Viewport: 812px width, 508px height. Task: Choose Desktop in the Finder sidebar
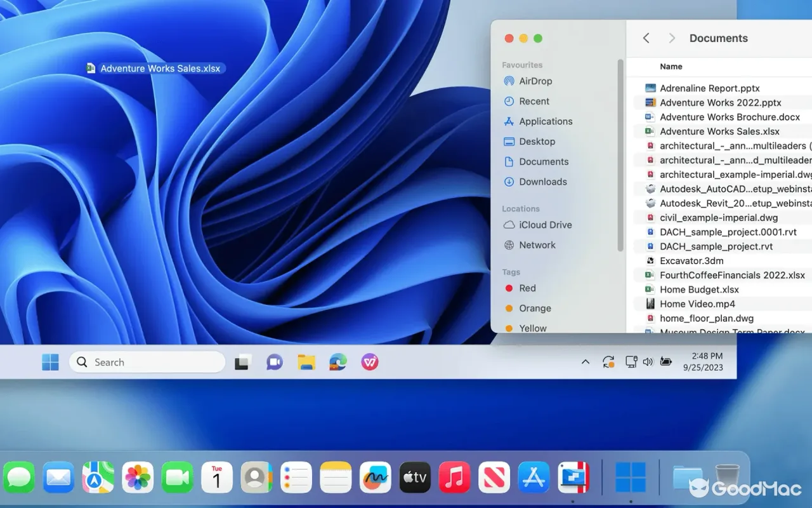coord(529,142)
